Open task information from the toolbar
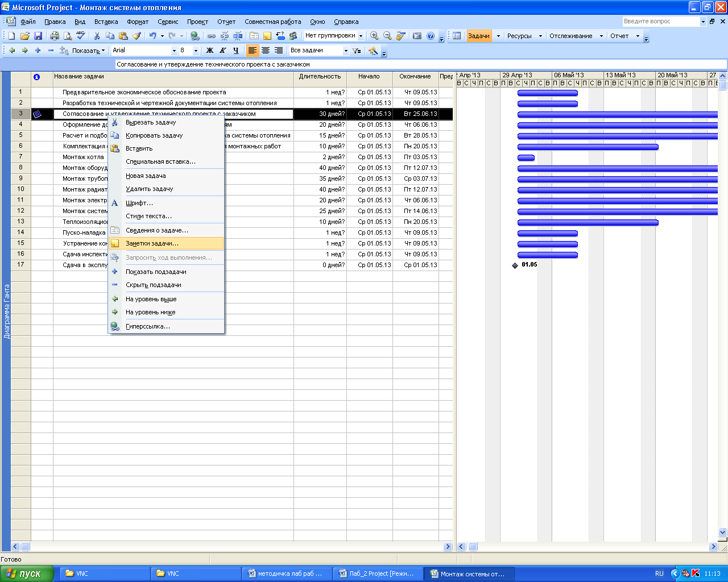728x582 pixels. (254, 36)
